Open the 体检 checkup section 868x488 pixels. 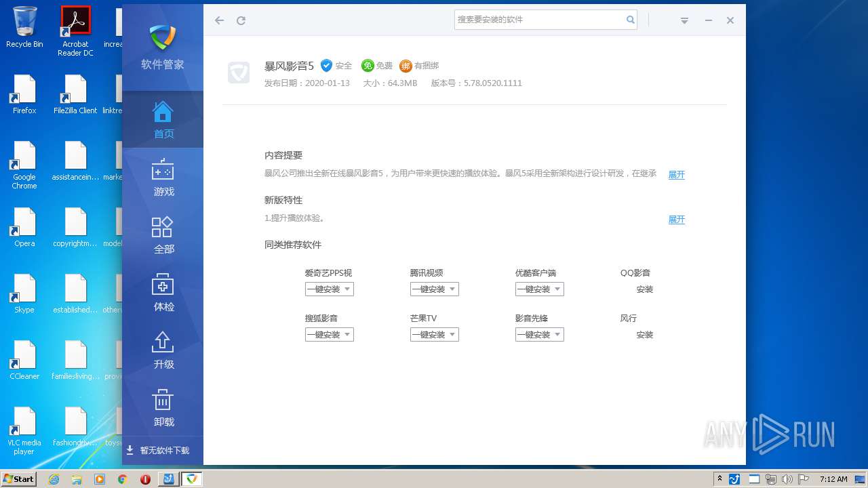(x=163, y=293)
